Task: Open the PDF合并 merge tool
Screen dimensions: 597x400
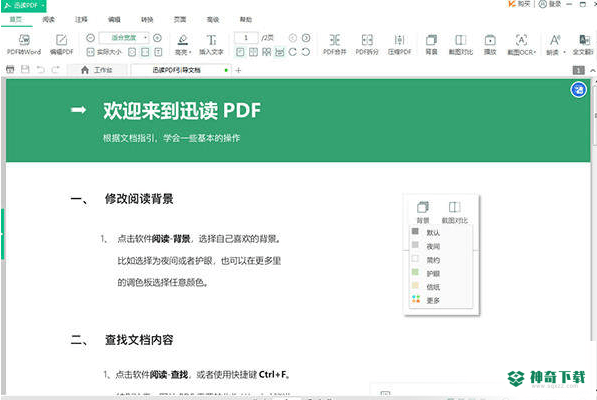Action: [334, 45]
